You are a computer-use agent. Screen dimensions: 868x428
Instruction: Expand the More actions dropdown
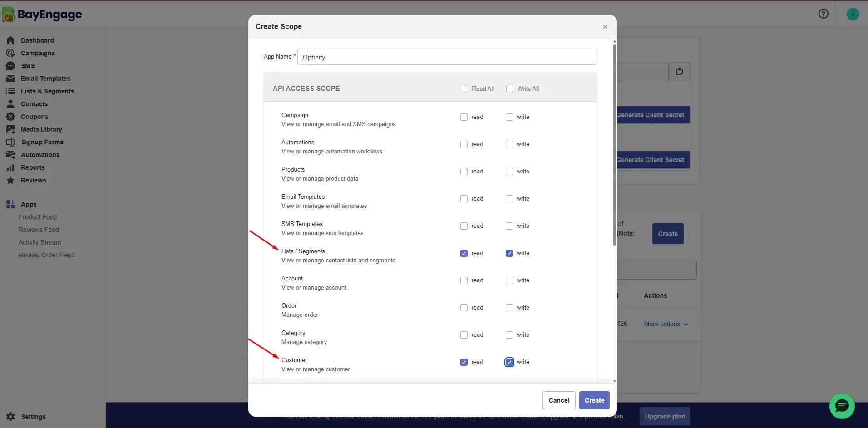666,324
